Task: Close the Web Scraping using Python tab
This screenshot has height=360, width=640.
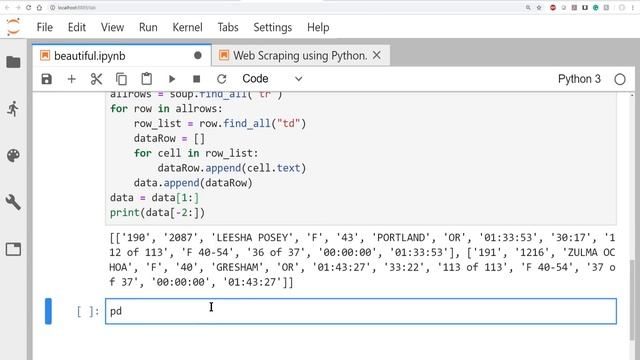Action: 377,55
